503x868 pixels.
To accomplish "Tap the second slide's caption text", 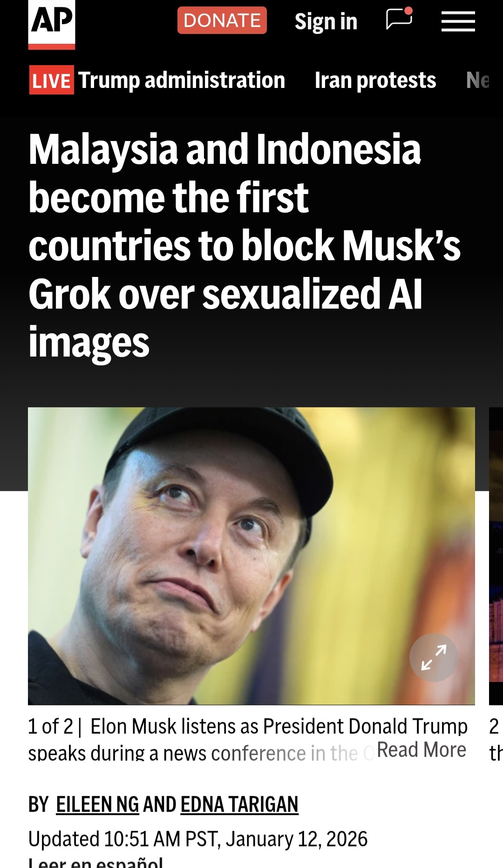I will [496, 739].
